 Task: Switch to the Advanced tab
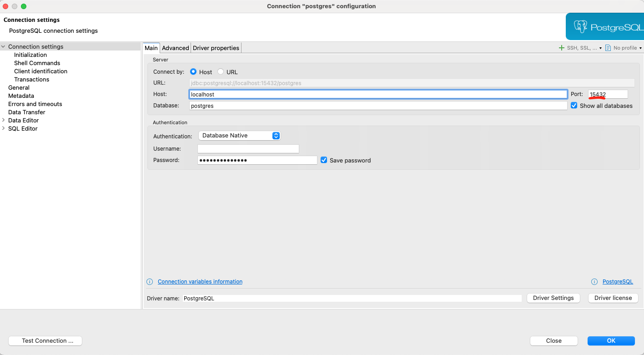click(176, 48)
